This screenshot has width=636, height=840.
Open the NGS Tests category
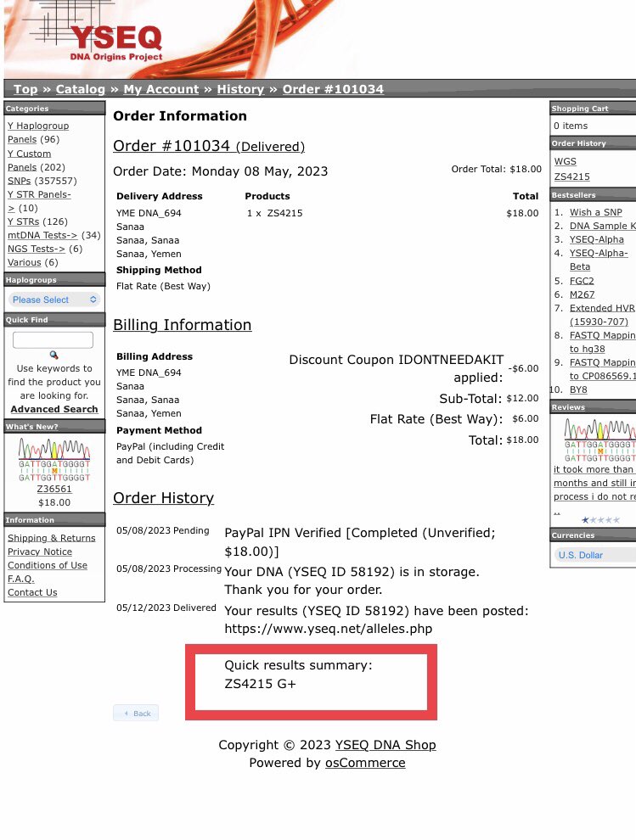tap(36, 249)
